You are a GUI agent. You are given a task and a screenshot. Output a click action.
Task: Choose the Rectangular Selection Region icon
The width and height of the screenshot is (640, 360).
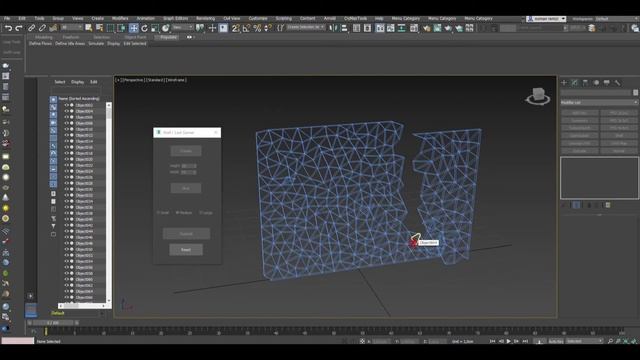[110, 28]
